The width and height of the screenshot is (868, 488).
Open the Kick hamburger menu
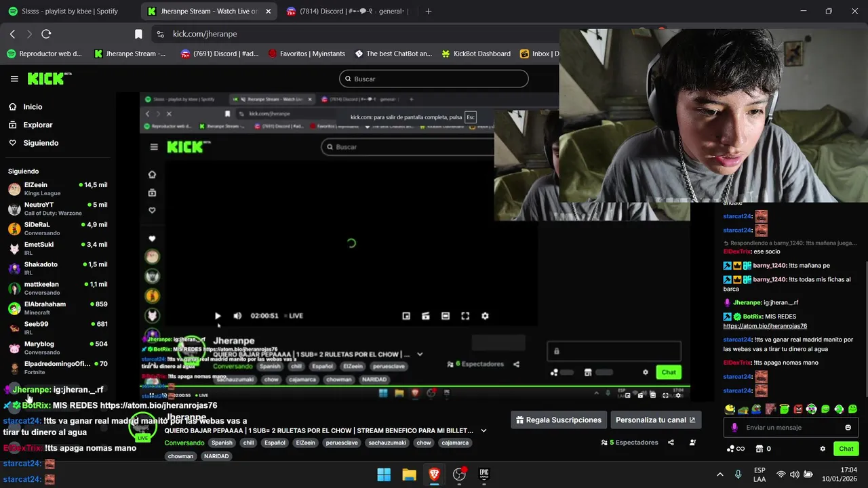point(14,79)
